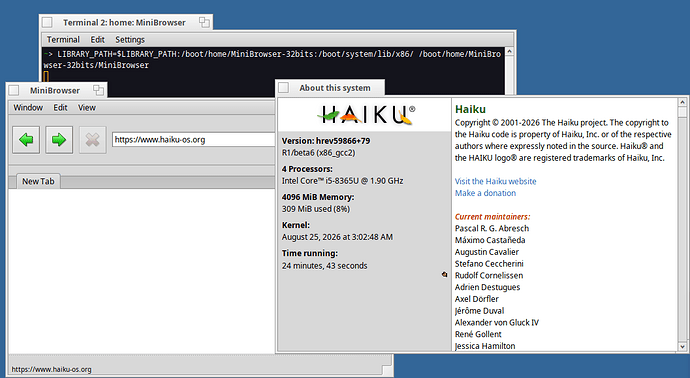The height and width of the screenshot is (378, 690).
Task: Open the Edit menu in Terminal
Action: (97, 40)
